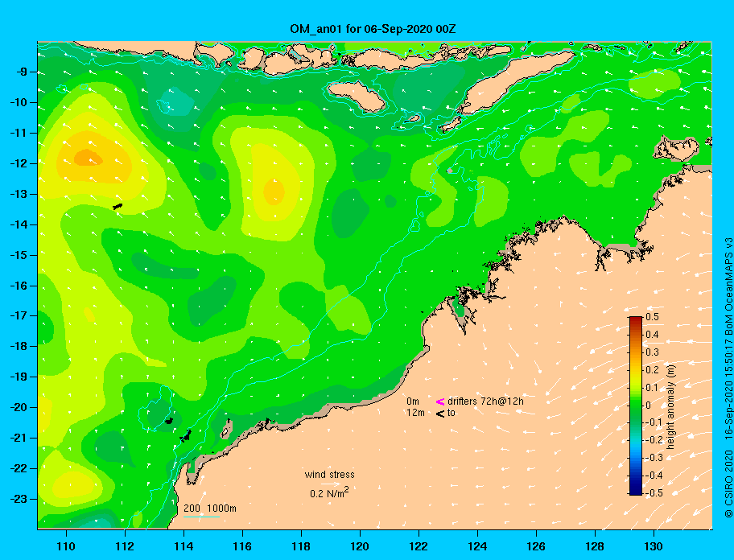Click the 128 longitude axis label
This screenshot has width=734, height=560.
pyautogui.click(x=595, y=546)
